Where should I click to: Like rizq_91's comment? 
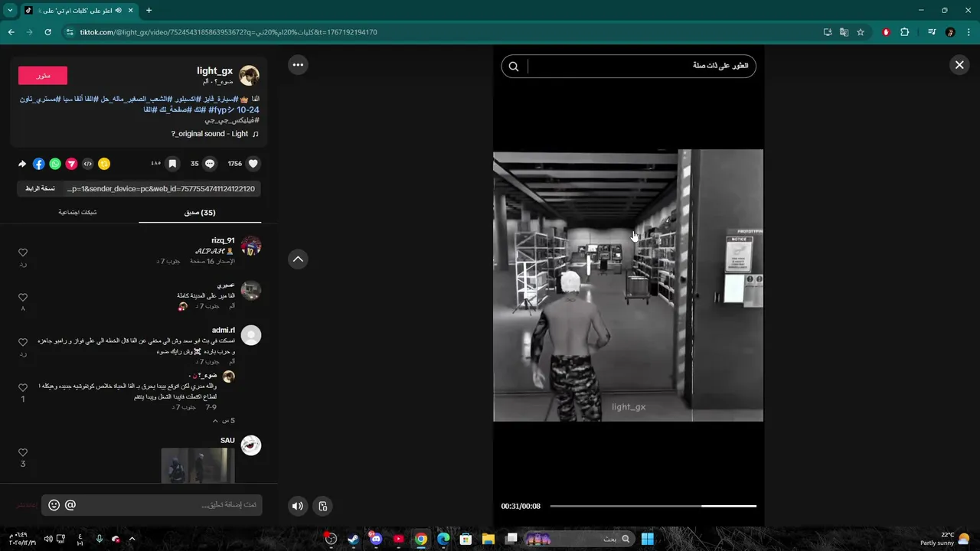tap(23, 253)
